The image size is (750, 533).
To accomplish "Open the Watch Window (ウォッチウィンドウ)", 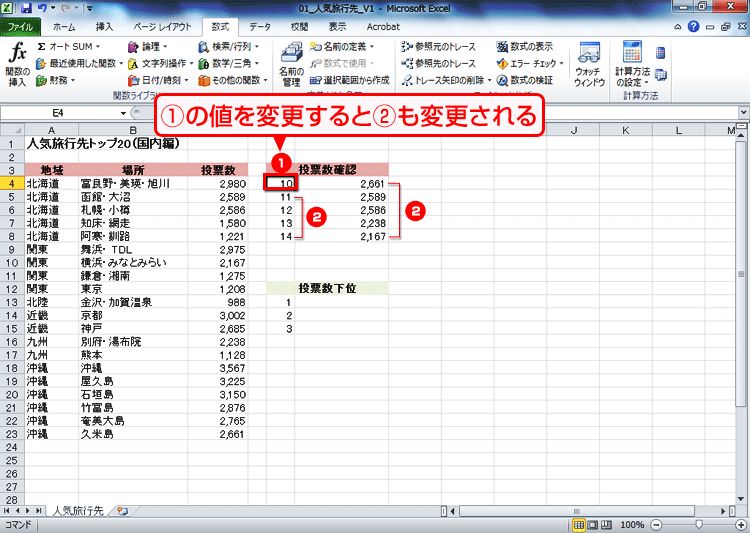I will [x=589, y=64].
